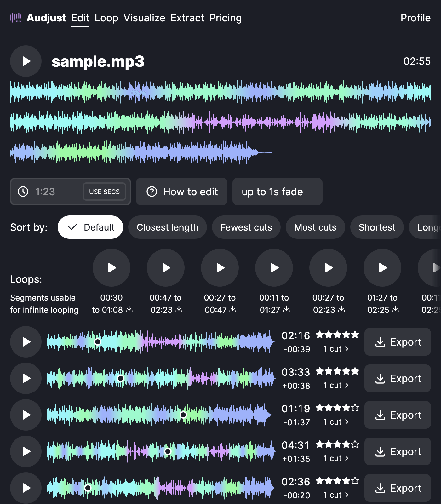Click the Audjust logo icon
The height and width of the screenshot is (504, 441).
point(16,18)
